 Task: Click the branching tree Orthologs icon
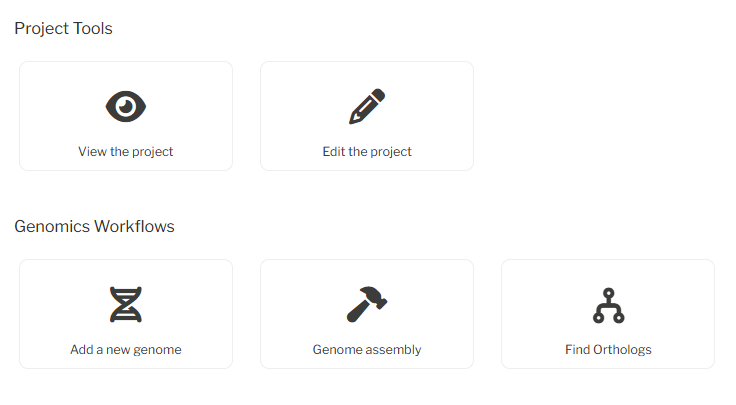tap(608, 304)
